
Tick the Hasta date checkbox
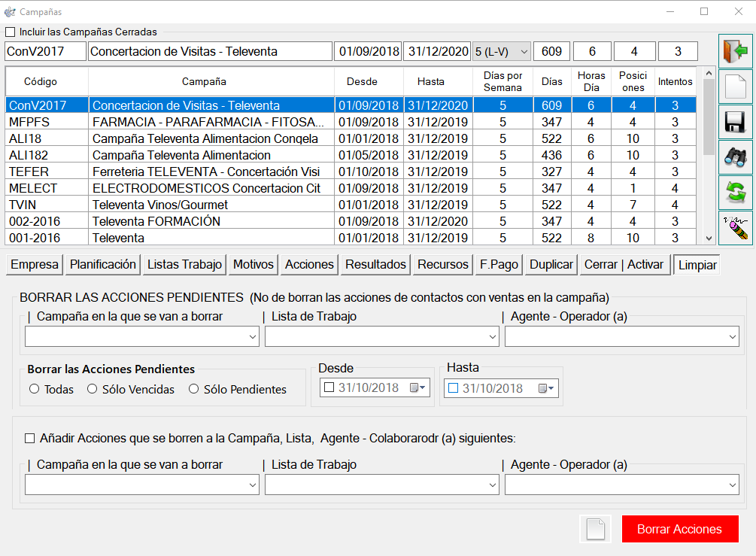453,387
